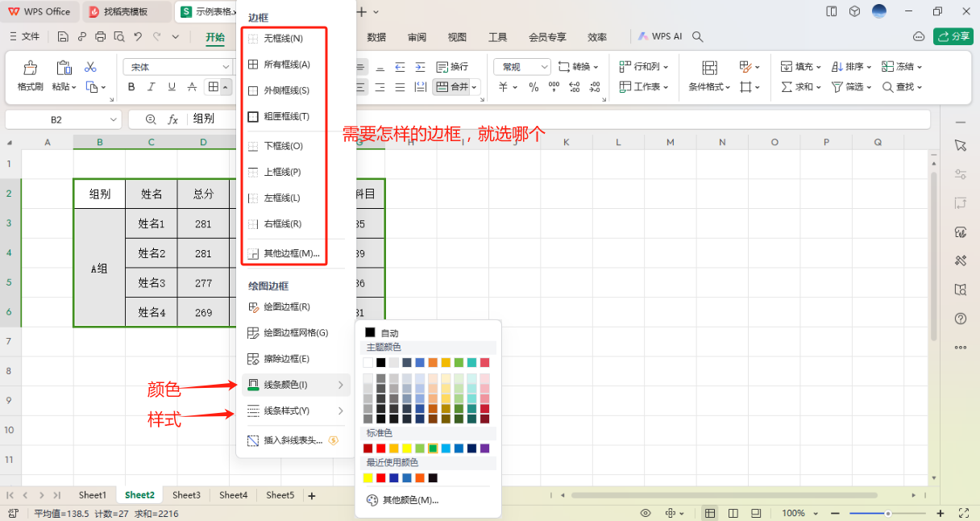Click the zoom magnifier icon in formula bar
The height and width of the screenshot is (521, 980).
[150, 119]
